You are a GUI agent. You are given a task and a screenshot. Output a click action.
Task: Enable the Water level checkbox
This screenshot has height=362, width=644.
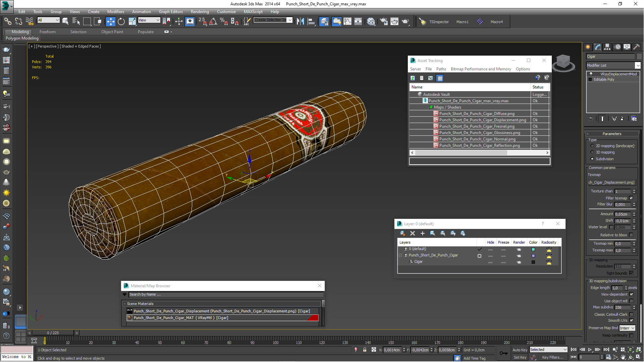coord(611,227)
